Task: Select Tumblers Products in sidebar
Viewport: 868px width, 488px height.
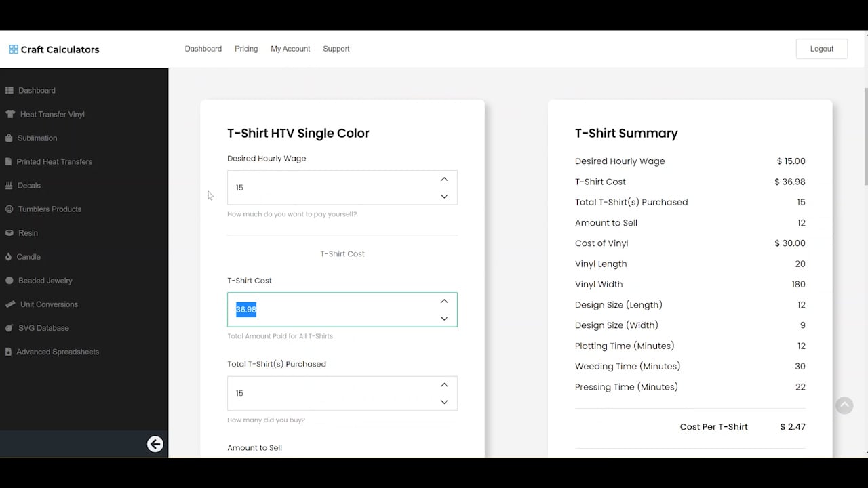Action: 50,209
